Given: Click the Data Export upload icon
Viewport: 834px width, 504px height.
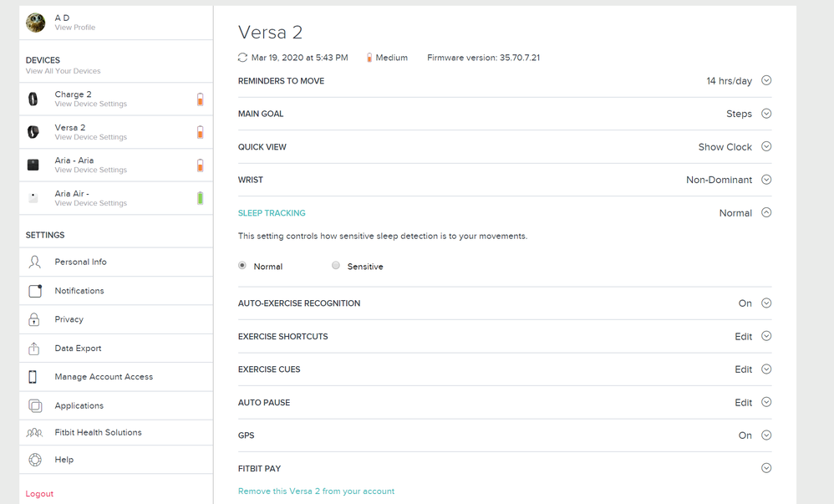Looking at the screenshot, I should coord(33,348).
